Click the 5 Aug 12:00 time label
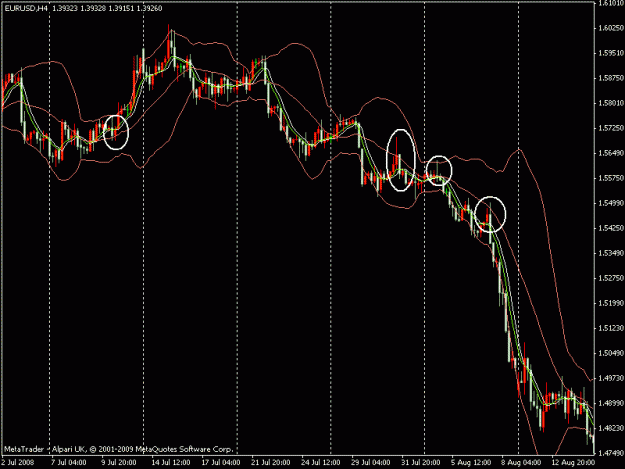The width and height of the screenshot is (625, 469). point(471,463)
